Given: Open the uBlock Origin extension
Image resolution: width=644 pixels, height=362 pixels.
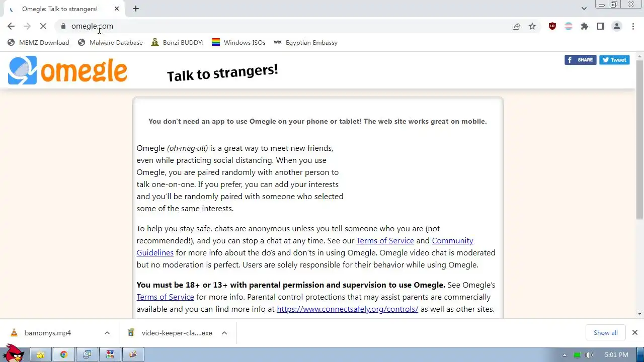Looking at the screenshot, I should pos(552,26).
